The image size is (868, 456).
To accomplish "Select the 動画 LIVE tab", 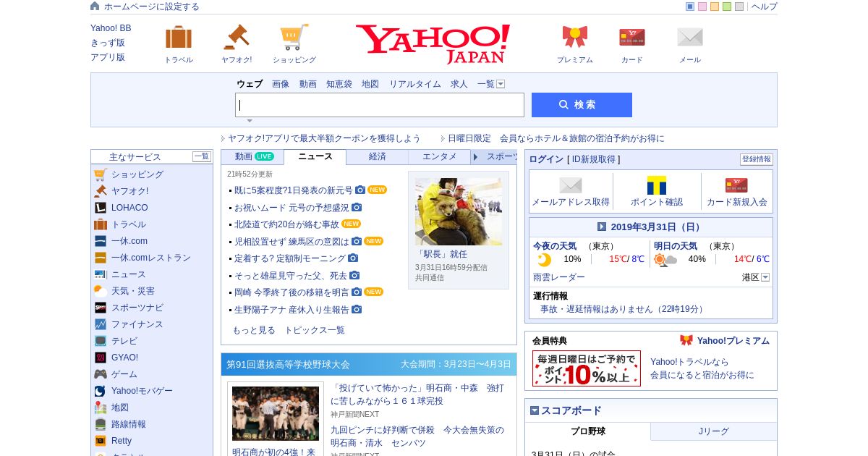I will pos(254,157).
